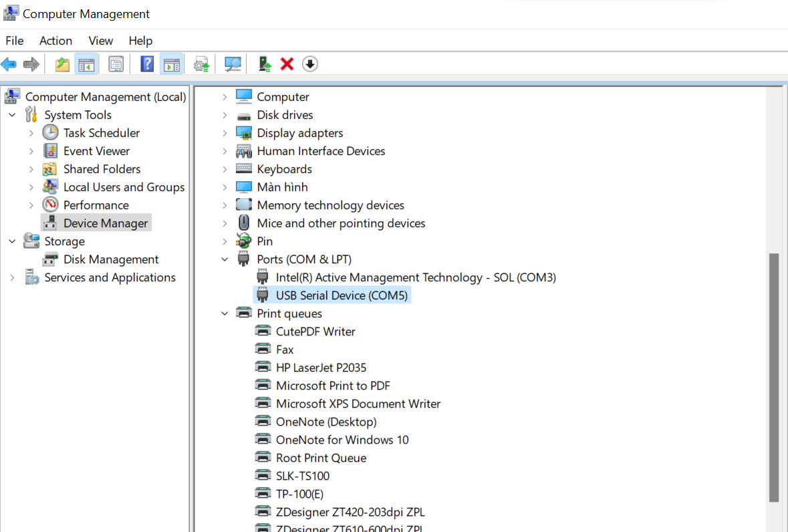This screenshot has width=788, height=532.
Task: Expand Services and Applications node
Action: [13, 278]
